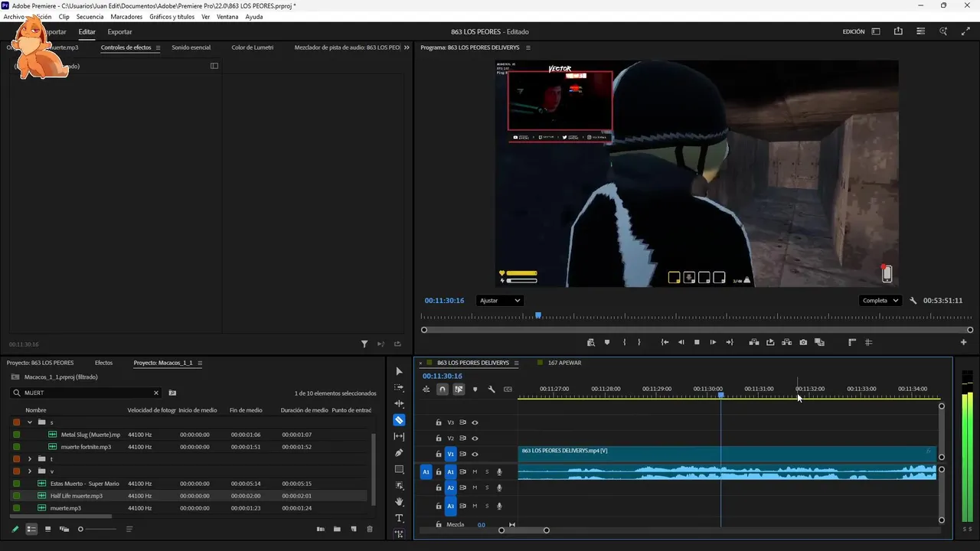Create new bin in project panel
Screen dimensions: 980x551
pyautogui.click(x=337, y=529)
